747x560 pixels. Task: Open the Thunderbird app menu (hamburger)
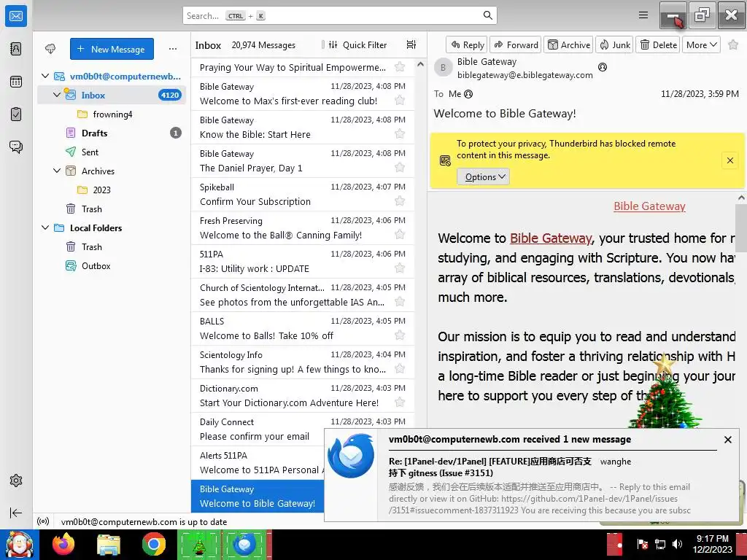pyautogui.click(x=643, y=15)
